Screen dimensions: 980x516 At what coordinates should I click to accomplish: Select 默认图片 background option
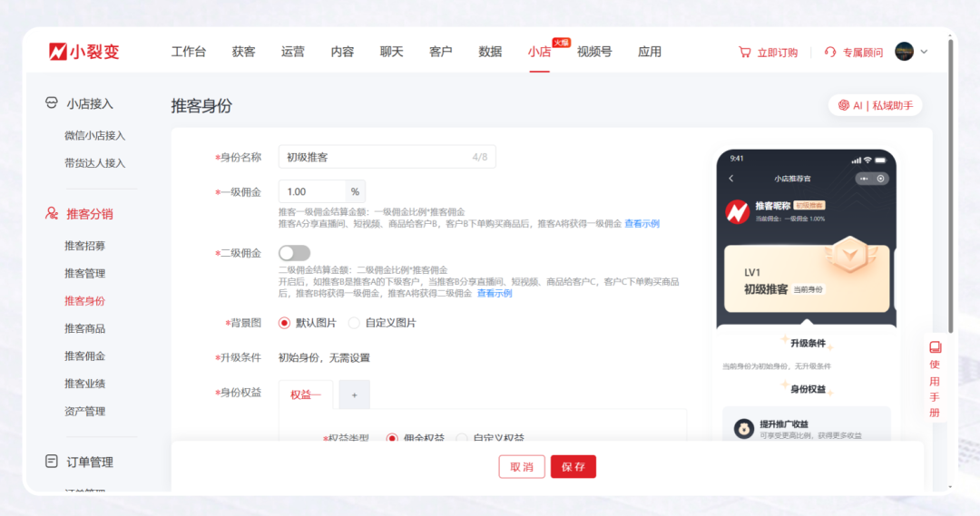tap(285, 323)
